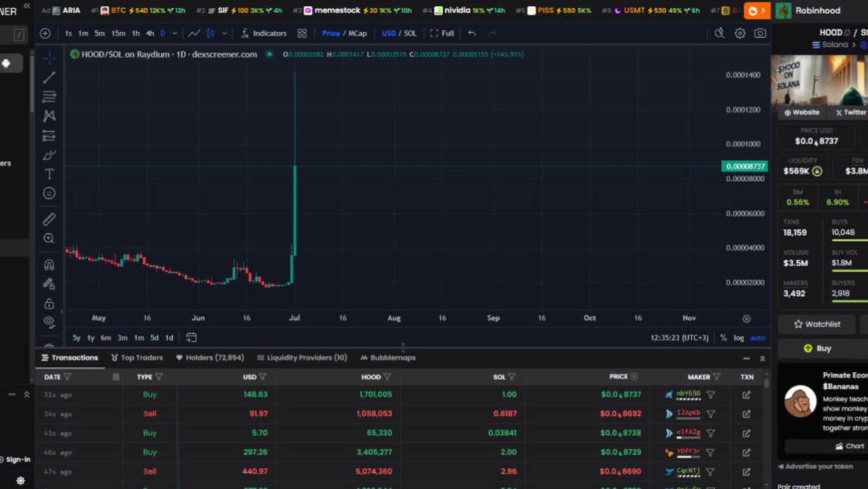Screen dimensions: 868x489
Task: Open the timezone clock 12:35:23 (UTC+3)
Action: point(679,338)
